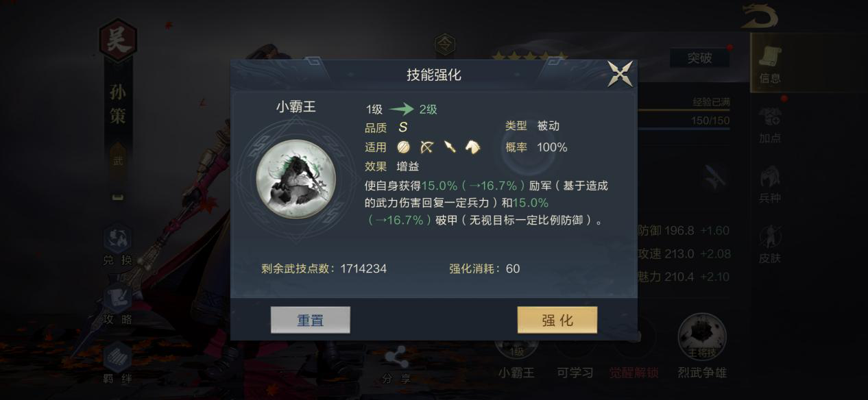The width and height of the screenshot is (868, 400).
Task: Tap the 令 token icon at top
Action: pyautogui.click(x=445, y=45)
